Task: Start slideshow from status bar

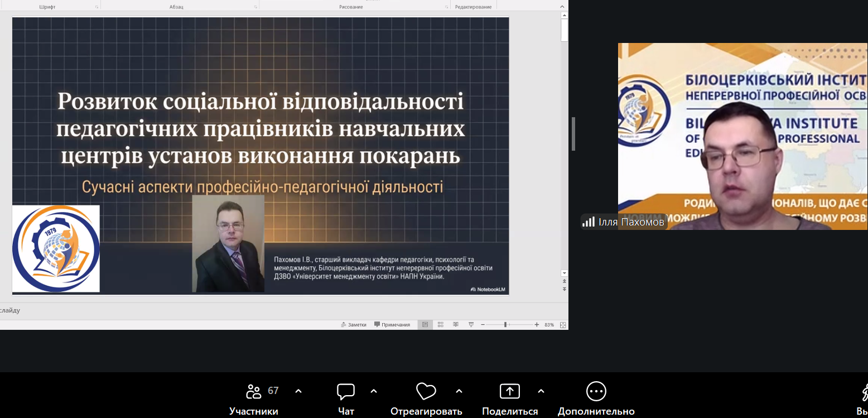Action: [471, 325]
